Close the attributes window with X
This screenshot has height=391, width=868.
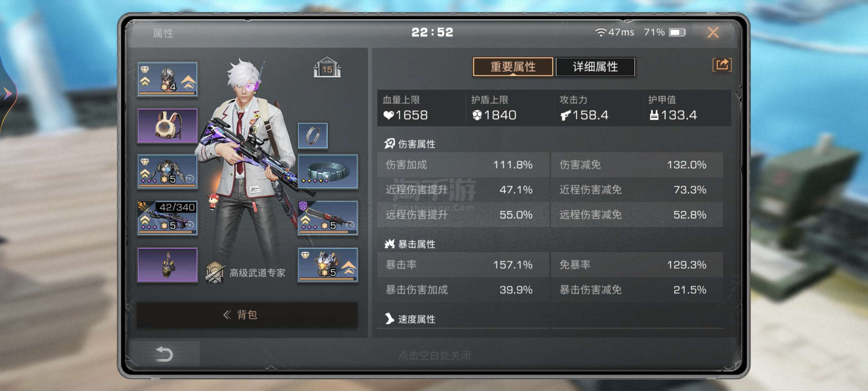coord(713,33)
